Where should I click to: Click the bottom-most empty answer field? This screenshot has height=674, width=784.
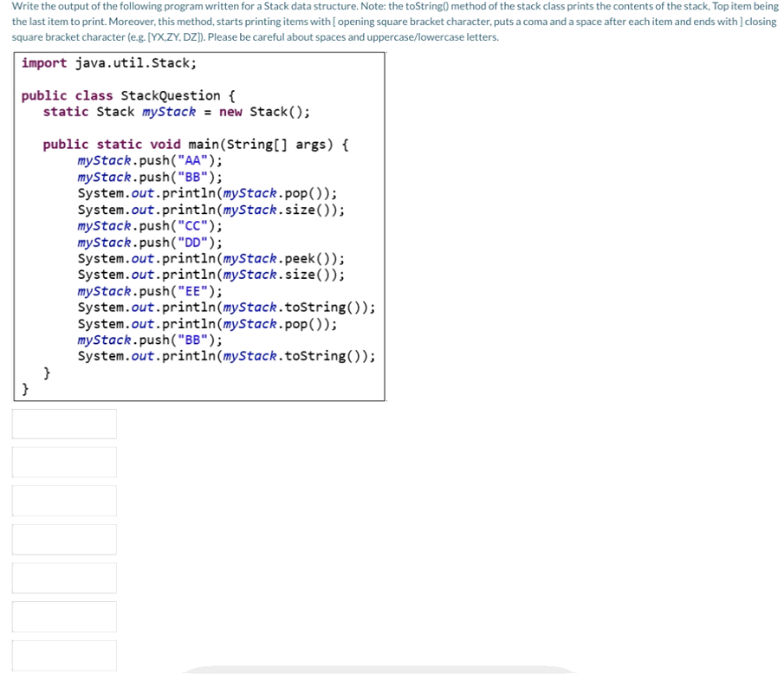point(64,655)
